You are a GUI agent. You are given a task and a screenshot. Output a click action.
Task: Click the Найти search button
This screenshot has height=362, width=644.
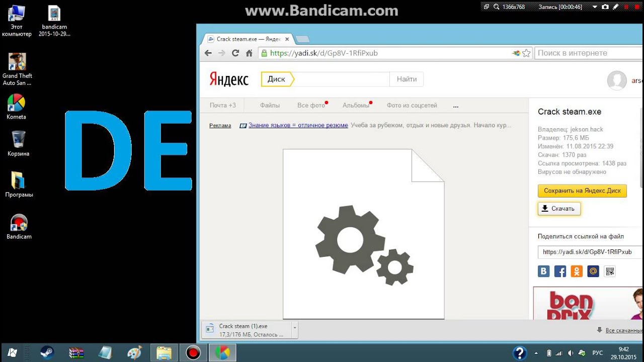click(x=407, y=79)
